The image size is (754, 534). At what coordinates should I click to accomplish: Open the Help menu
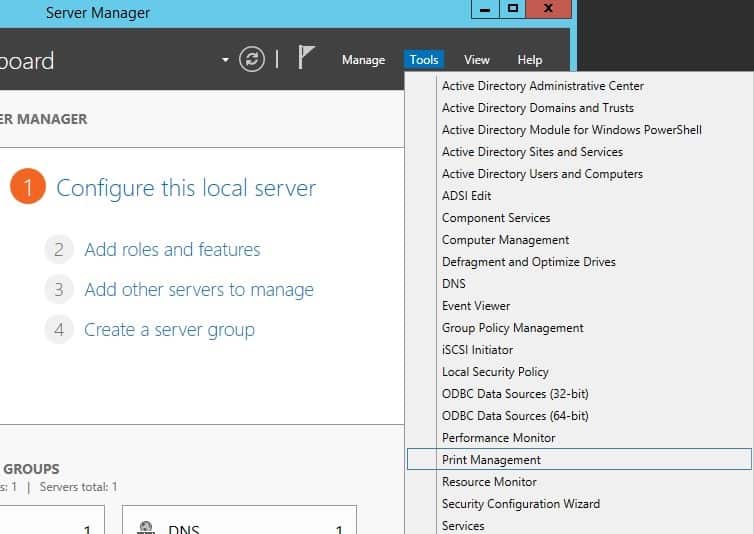tap(529, 60)
